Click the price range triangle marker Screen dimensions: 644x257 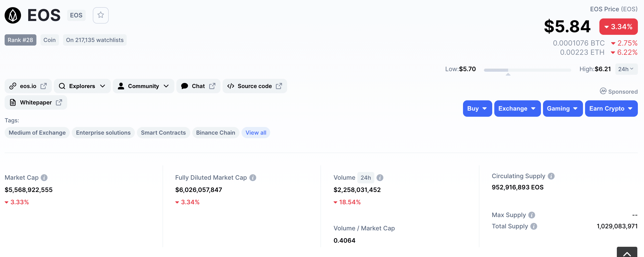tap(508, 74)
